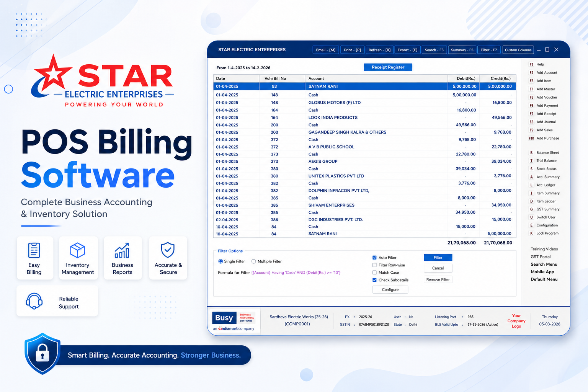Click the Business Reports chart icon

122,250
